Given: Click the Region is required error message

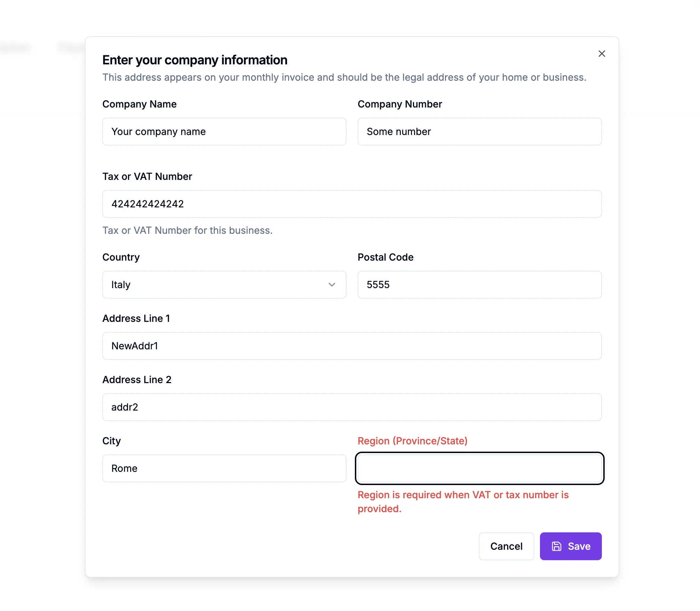Looking at the screenshot, I should tap(463, 501).
